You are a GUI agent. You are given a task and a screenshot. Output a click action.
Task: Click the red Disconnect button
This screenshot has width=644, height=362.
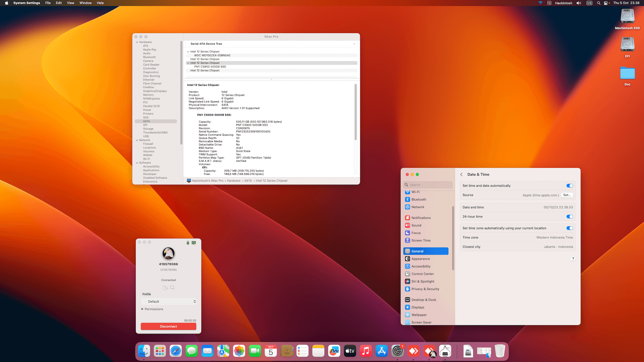(168, 326)
